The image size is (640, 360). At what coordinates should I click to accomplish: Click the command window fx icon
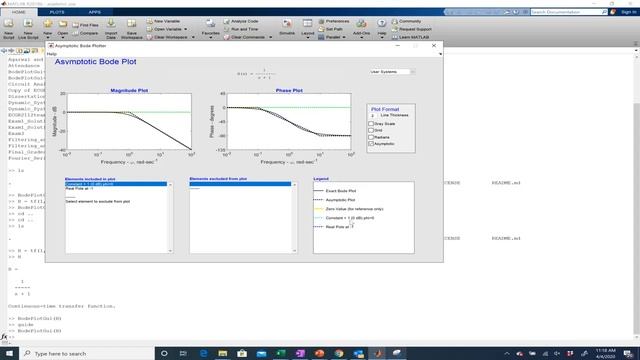4,337
